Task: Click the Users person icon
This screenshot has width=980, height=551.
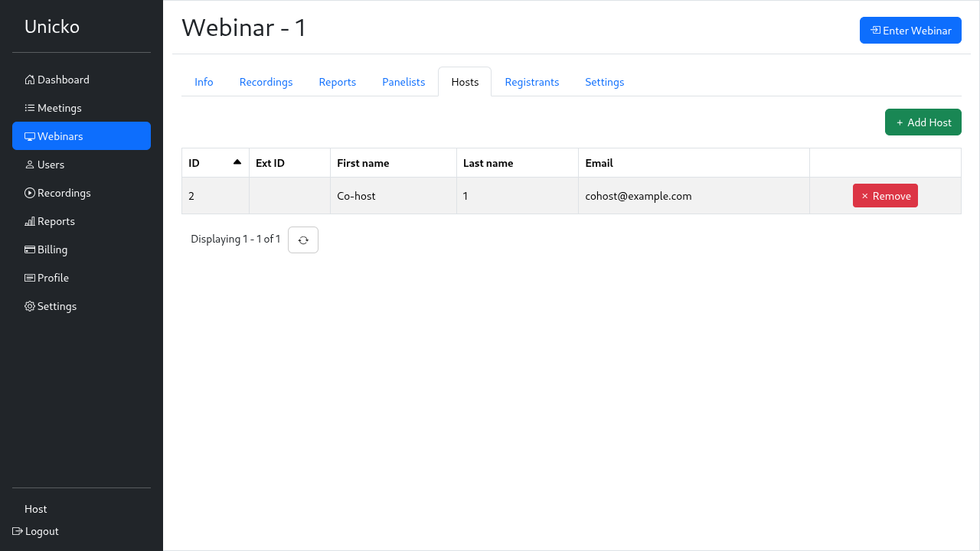Action: click(x=30, y=165)
